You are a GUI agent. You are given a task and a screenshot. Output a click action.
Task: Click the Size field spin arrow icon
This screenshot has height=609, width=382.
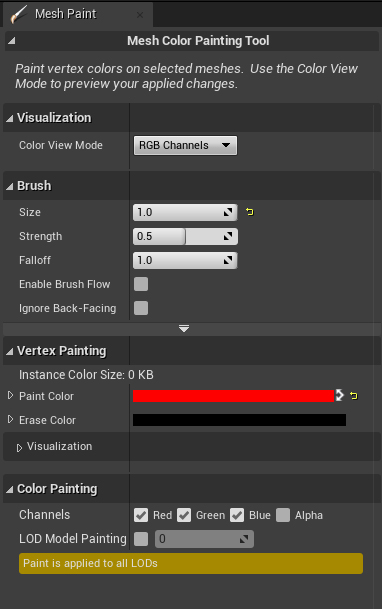pyautogui.click(x=228, y=212)
